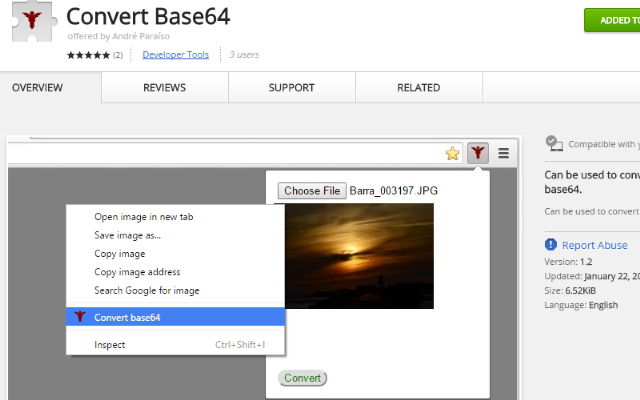This screenshot has height=400, width=640.
Task: Click the Size: 6.52KiB text
Action: coord(570,291)
